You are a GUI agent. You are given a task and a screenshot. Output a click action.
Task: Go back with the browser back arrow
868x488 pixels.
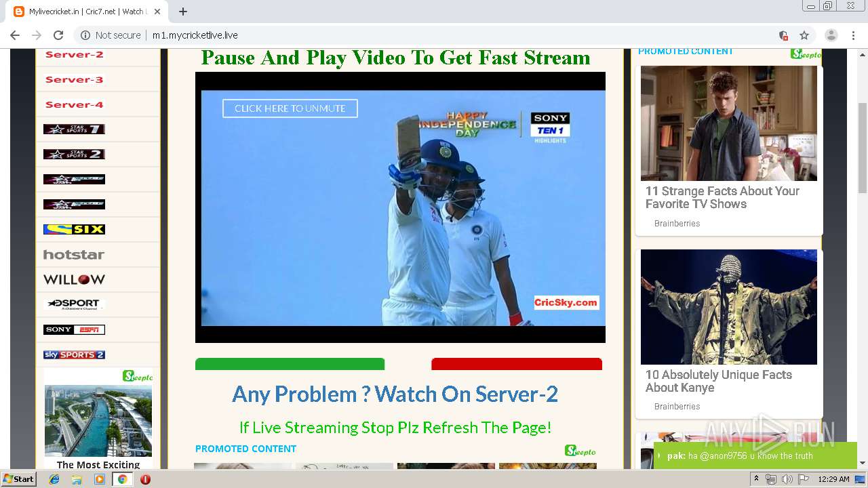pyautogui.click(x=15, y=35)
